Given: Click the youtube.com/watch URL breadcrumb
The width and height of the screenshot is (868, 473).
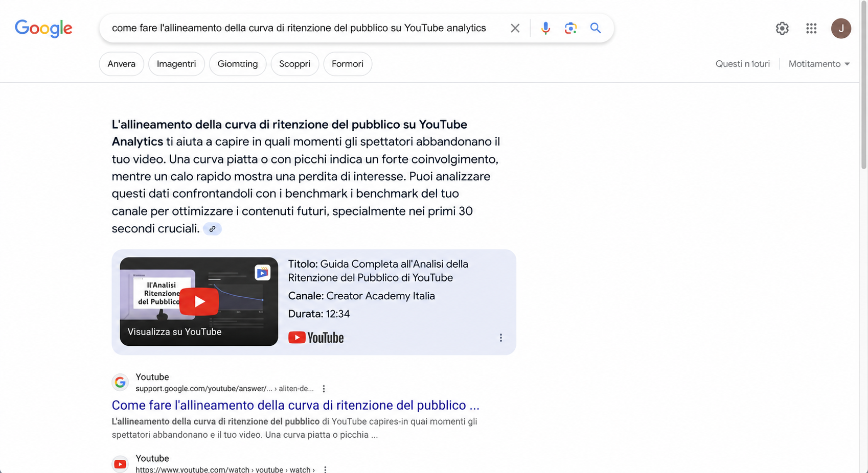Looking at the screenshot, I should (x=225, y=469).
